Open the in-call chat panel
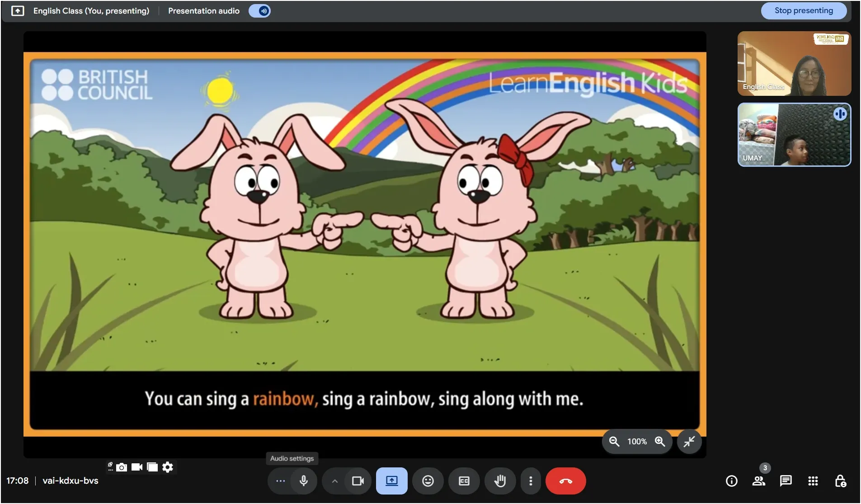Screen dimensions: 861x504 pos(786,480)
